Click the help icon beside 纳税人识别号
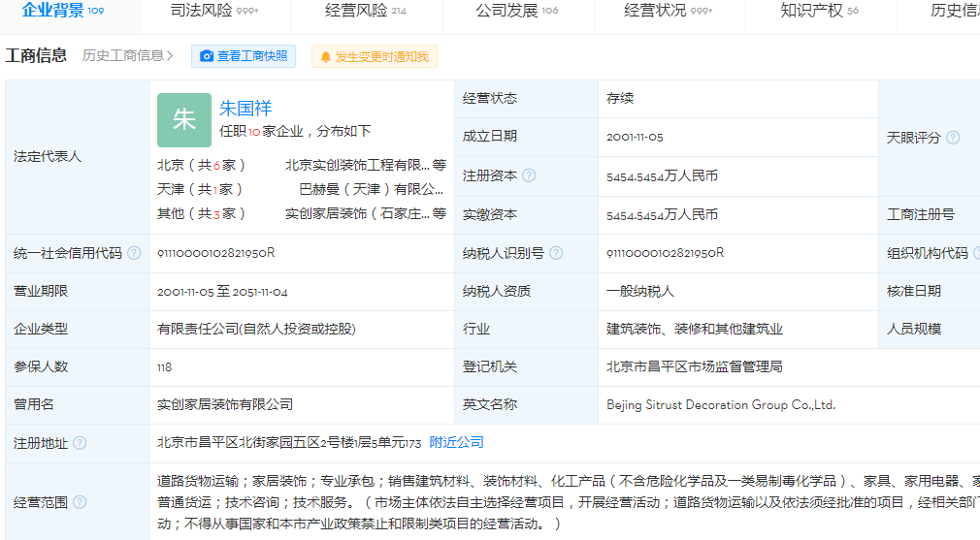Screen dimensions: 980x540 click(556, 253)
